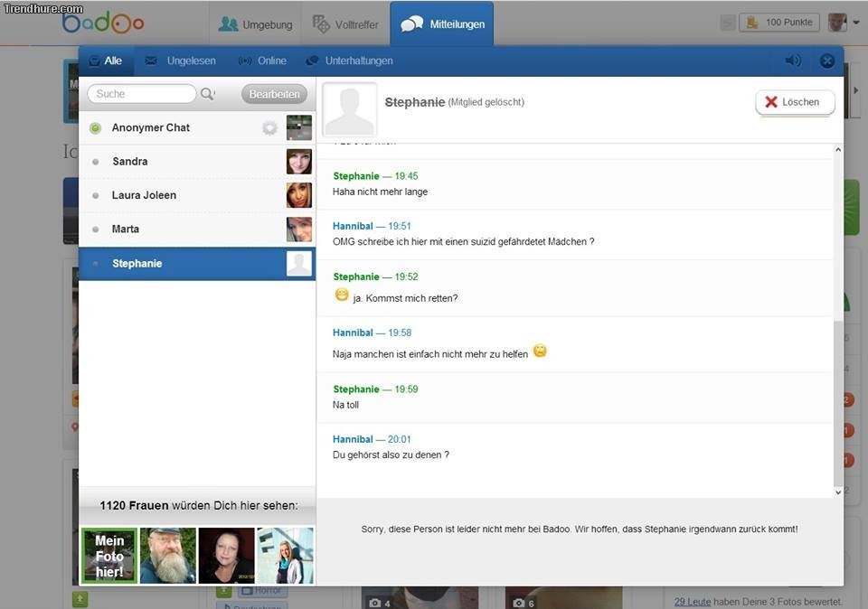Screen dimensions: 868x609
Task: Click the Mein Foto hier! thumbnail
Action: click(109, 556)
